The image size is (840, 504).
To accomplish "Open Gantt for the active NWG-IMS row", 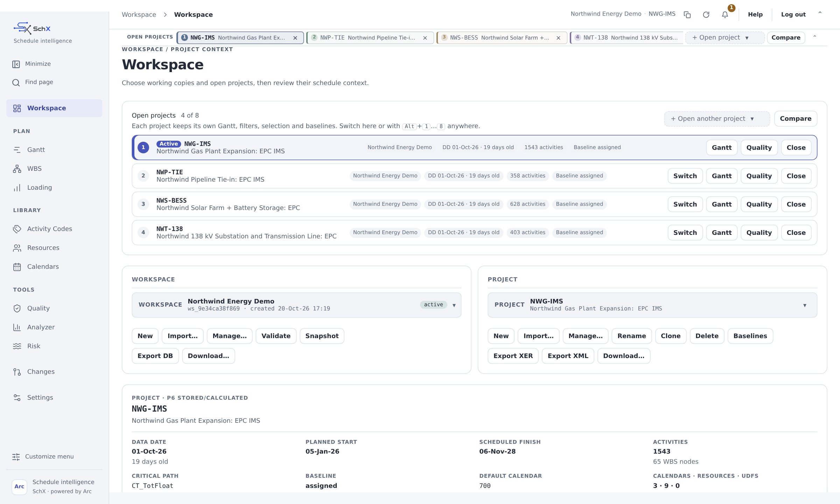I will 721,148.
